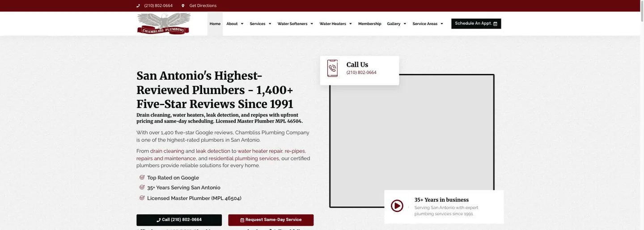The height and width of the screenshot is (230, 644).
Task: Click the Call (210) 802-0664 black button
Action: 179,220
